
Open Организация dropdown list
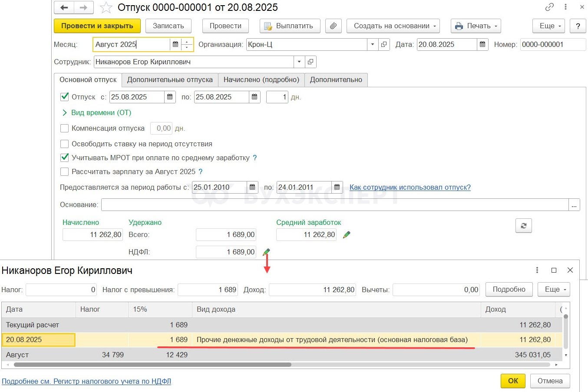coord(372,45)
